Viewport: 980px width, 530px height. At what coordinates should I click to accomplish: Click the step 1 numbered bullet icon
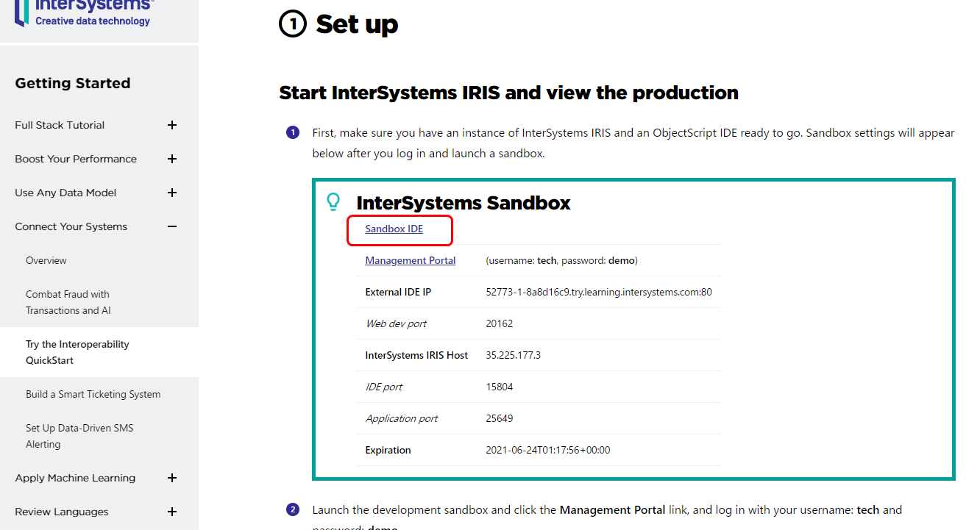click(293, 133)
